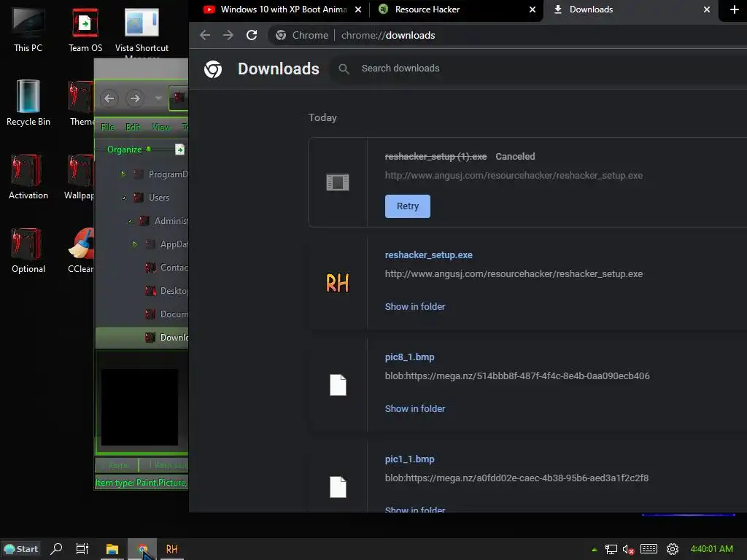Open Task View on the taskbar
Screen dimensions: 747x560
[x=82, y=549]
